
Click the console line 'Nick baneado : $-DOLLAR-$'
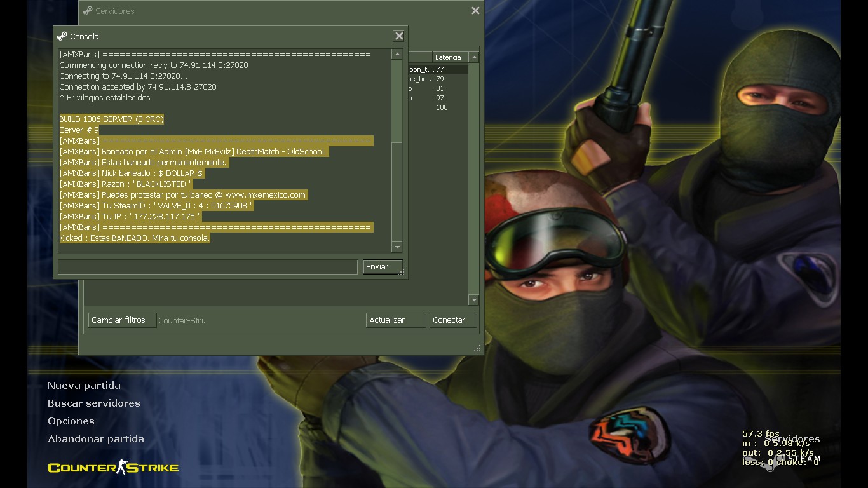point(132,173)
